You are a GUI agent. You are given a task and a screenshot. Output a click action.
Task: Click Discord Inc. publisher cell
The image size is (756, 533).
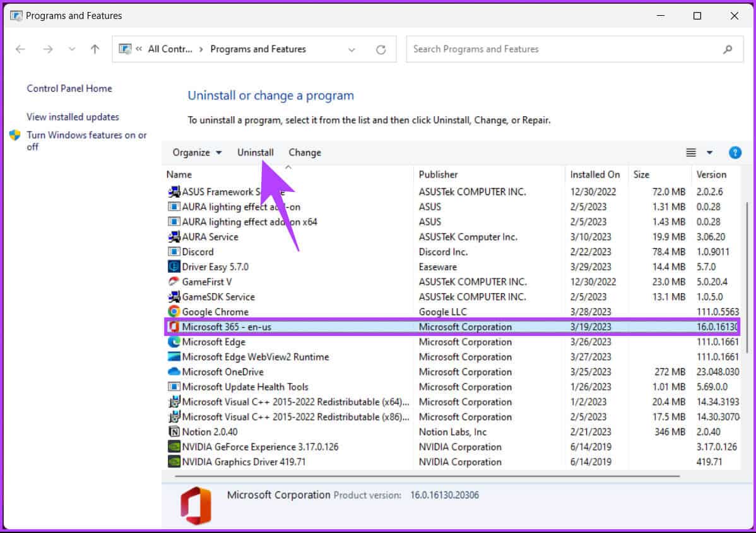(x=443, y=252)
